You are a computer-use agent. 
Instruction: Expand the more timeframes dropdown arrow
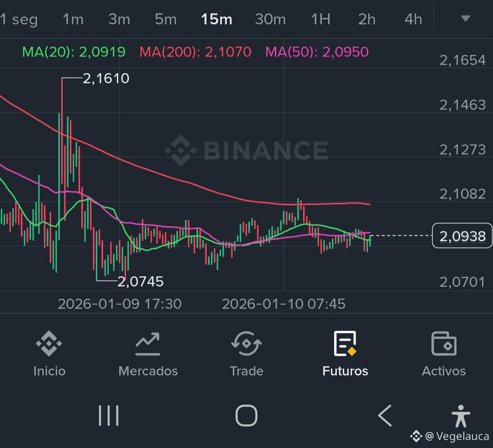[x=465, y=19]
